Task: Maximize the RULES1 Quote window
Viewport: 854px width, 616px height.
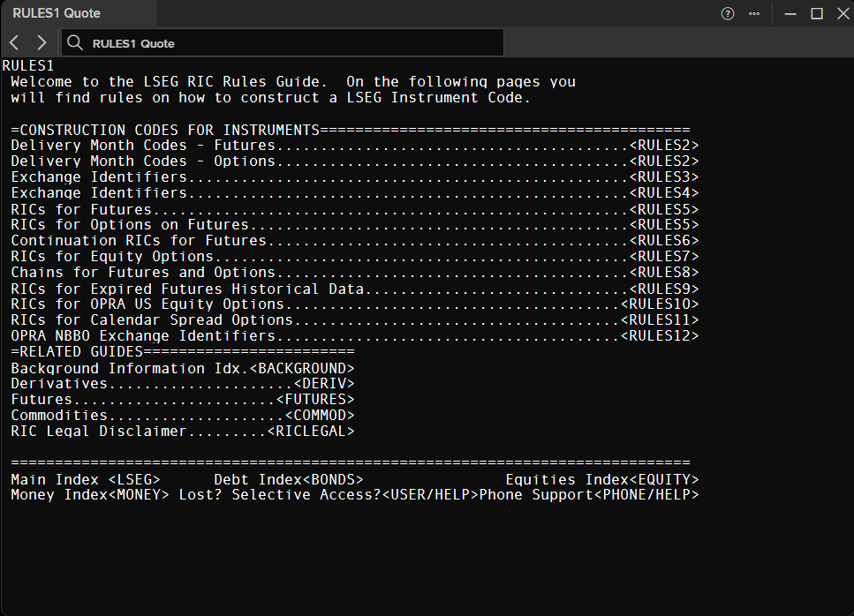Action: 817,13
